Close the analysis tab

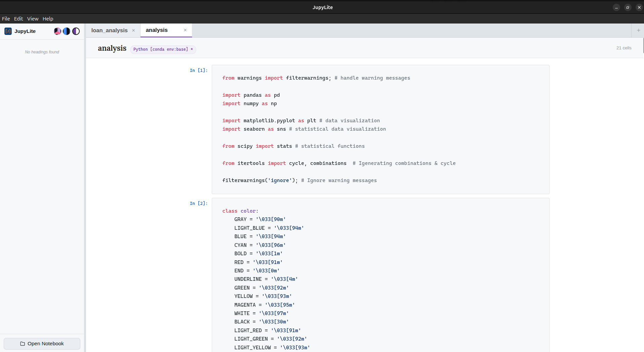185,30
